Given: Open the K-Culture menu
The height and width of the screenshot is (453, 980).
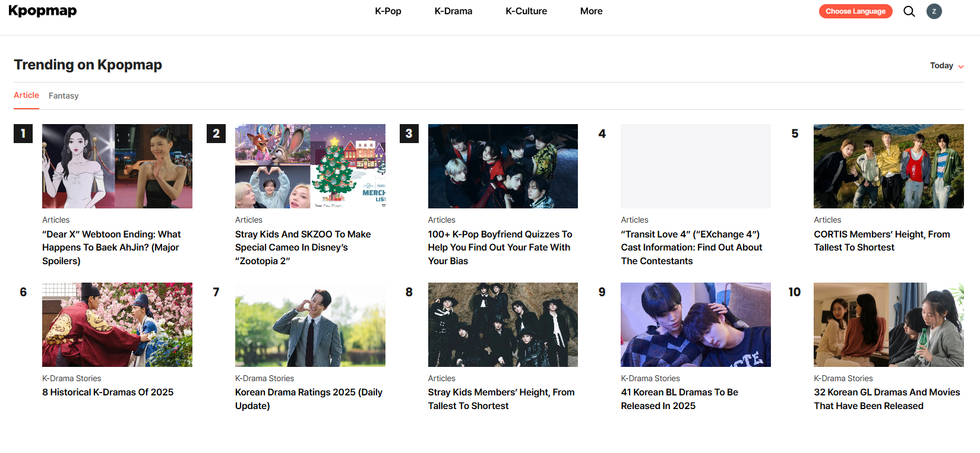Looking at the screenshot, I should [526, 11].
